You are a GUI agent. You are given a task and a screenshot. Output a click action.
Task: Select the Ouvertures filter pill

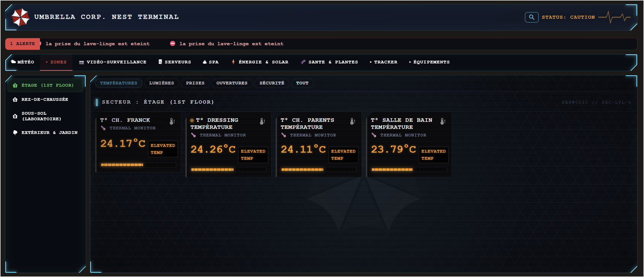[232, 83]
